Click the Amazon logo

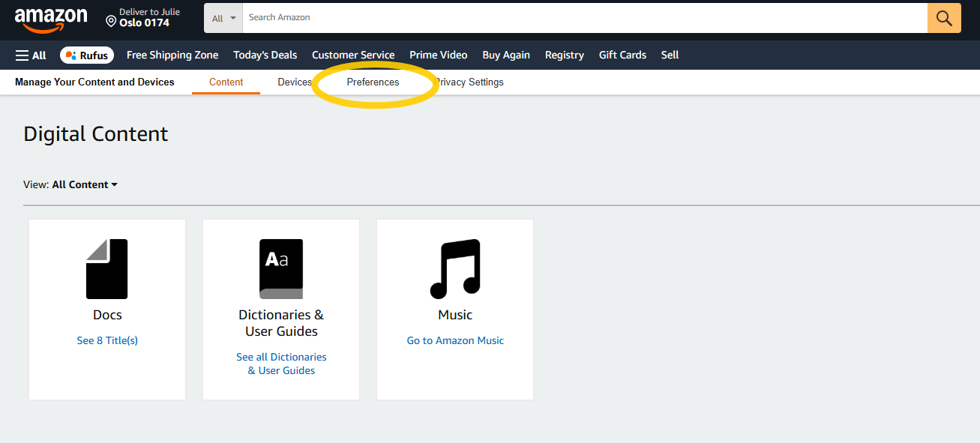tap(51, 20)
